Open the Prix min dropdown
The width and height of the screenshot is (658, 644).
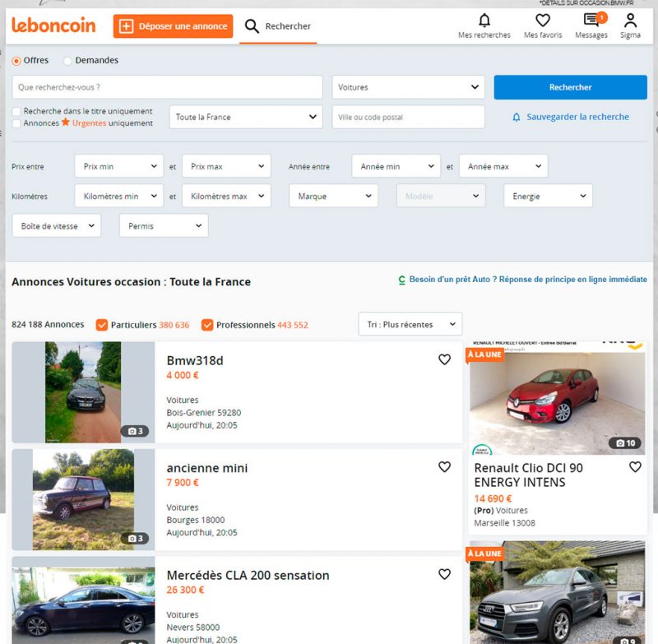coord(119,166)
